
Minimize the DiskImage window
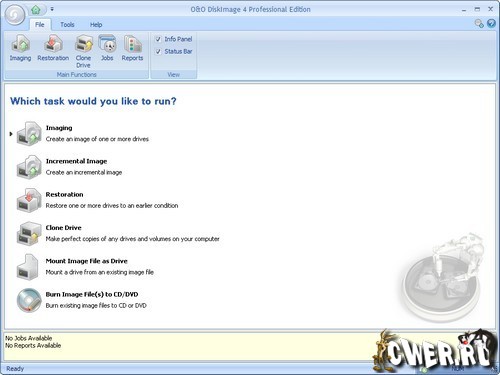point(464,10)
